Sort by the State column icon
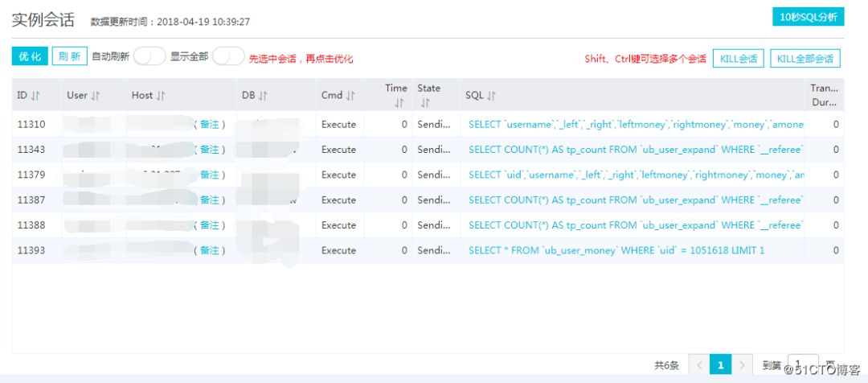 pyautogui.click(x=424, y=103)
